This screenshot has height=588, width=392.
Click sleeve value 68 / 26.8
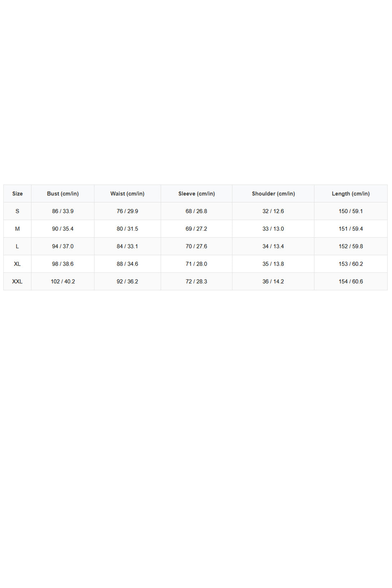point(196,211)
